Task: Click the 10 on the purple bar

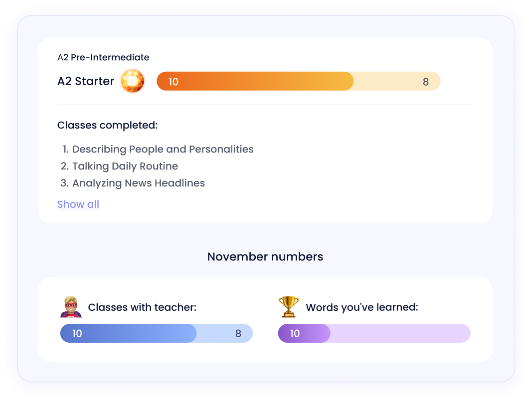Action: pyautogui.click(x=295, y=334)
